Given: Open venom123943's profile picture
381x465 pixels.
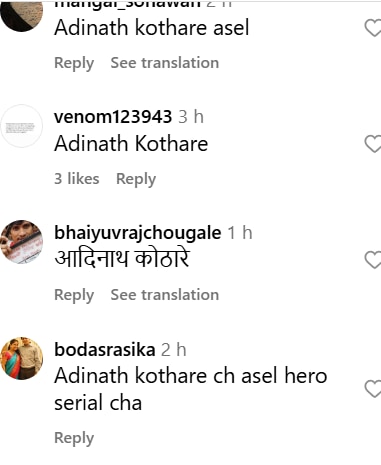Looking at the screenshot, I should [22, 126].
